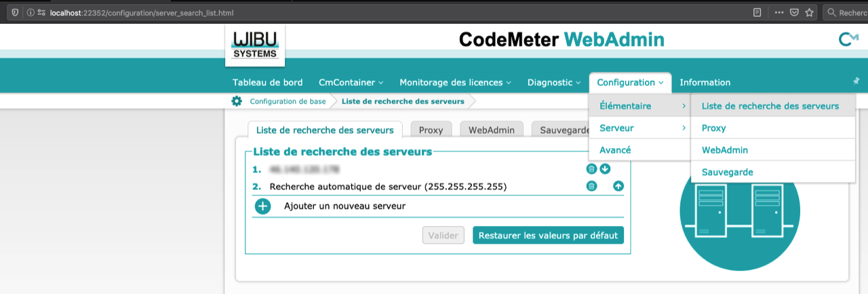Click the pin icon in navigation bar
Image resolution: width=868 pixels, height=294 pixels.
[856, 81]
